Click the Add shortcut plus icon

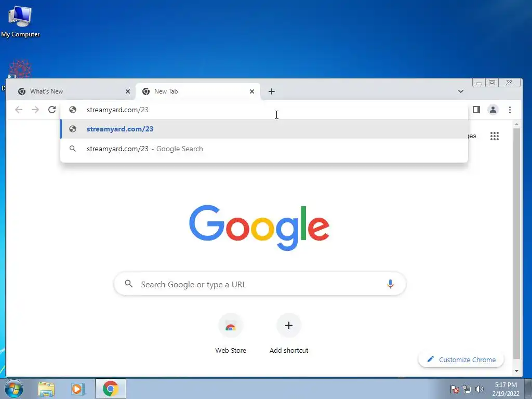[x=289, y=325]
